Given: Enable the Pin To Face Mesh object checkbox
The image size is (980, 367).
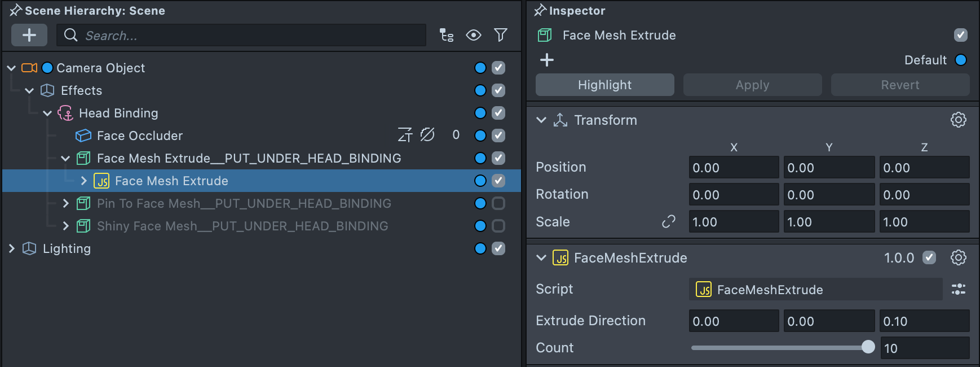Looking at the screenshot, I should 498,203.
